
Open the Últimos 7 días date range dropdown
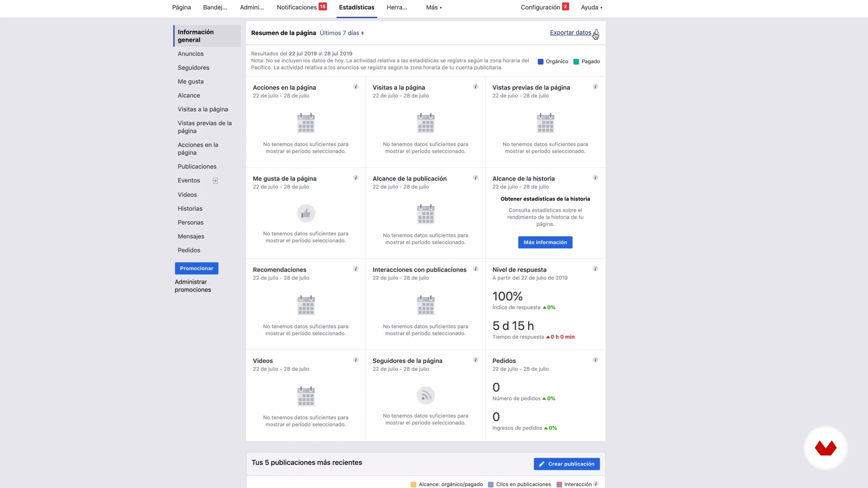tap(342, 33)
